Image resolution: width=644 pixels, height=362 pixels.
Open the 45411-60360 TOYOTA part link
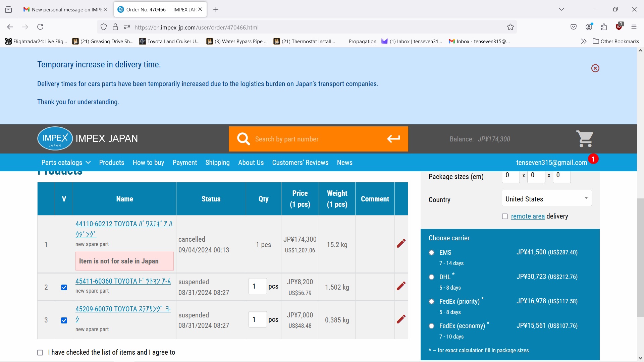pyautogui.click(x=123, y=281)
